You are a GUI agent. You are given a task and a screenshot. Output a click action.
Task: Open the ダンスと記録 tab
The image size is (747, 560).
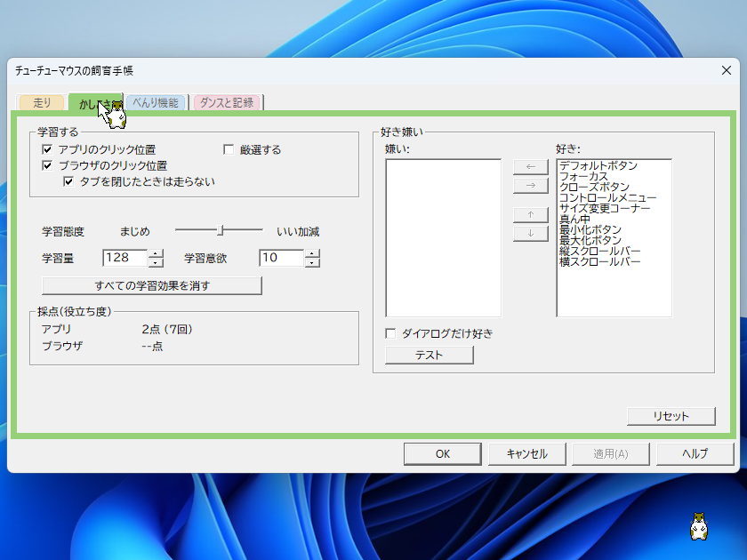click(226, 102)
